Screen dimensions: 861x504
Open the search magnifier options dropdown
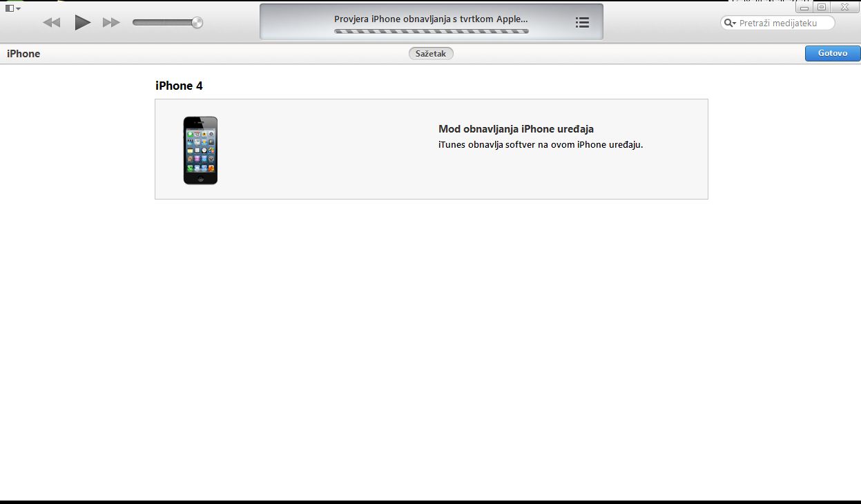click(x=730, y=23)
